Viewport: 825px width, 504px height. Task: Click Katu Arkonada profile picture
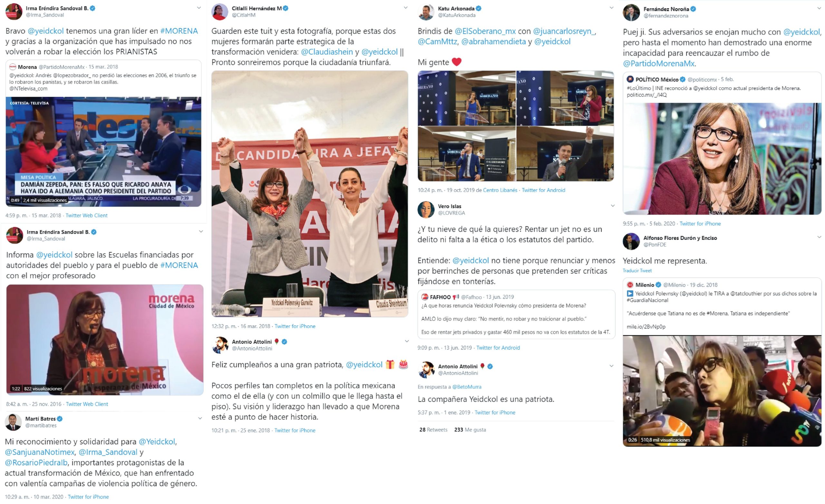point(426,12)
